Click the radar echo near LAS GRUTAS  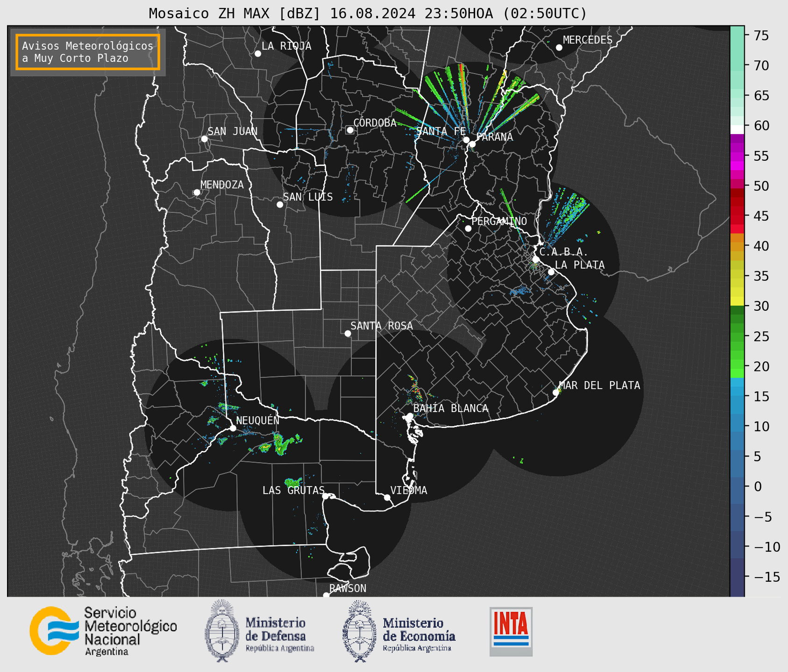(294, 482)
